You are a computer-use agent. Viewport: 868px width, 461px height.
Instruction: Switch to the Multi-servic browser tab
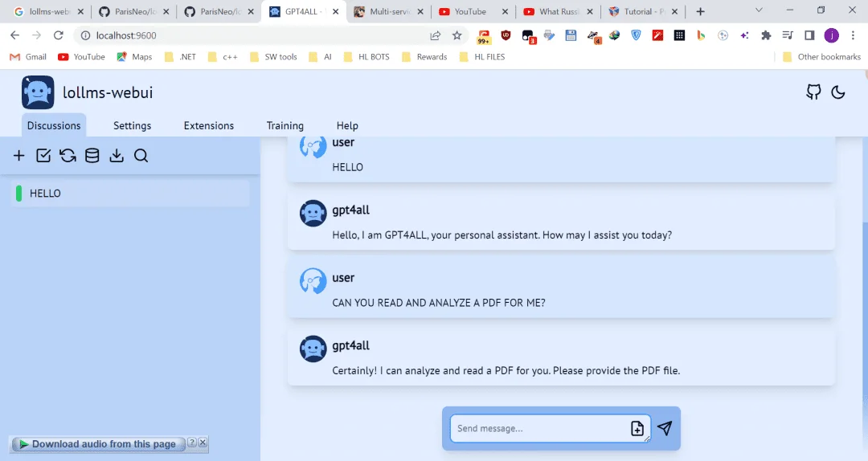[x=388, y=11]
